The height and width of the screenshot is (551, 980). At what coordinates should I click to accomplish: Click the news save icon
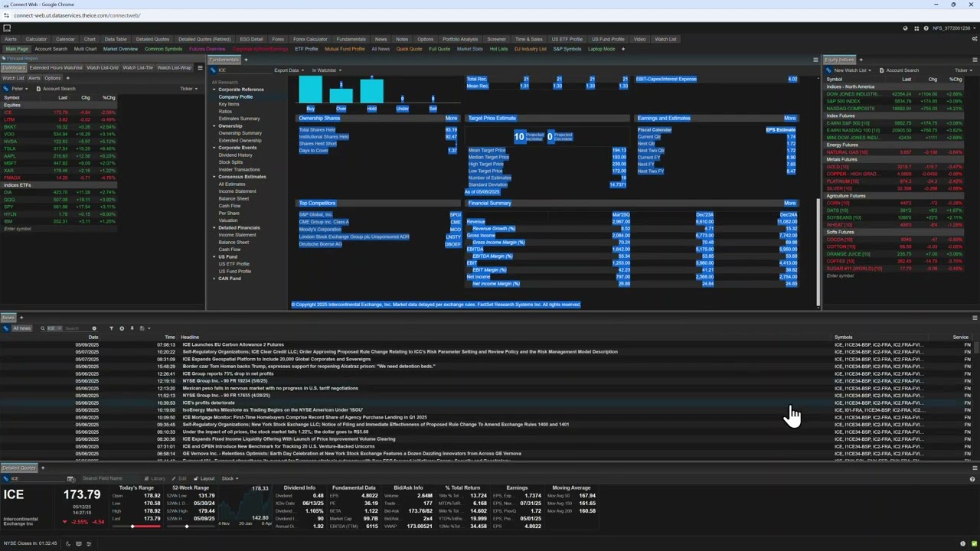pos(142,328)
